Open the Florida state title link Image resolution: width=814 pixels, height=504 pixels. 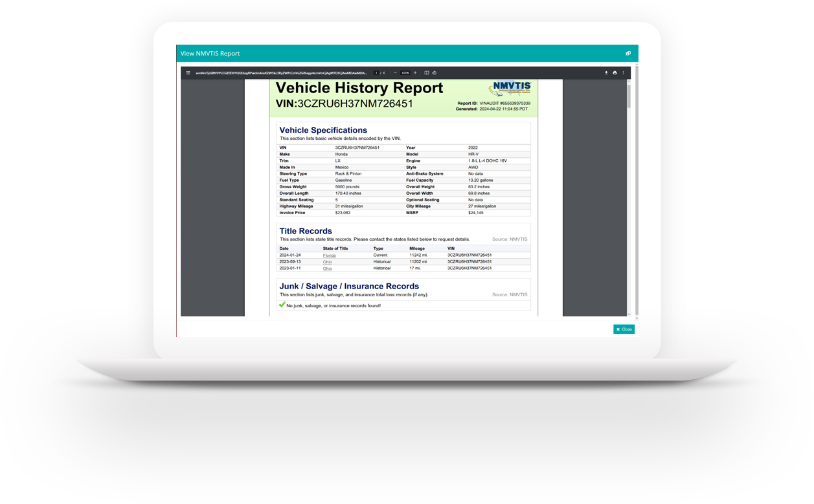coord(329,256)
